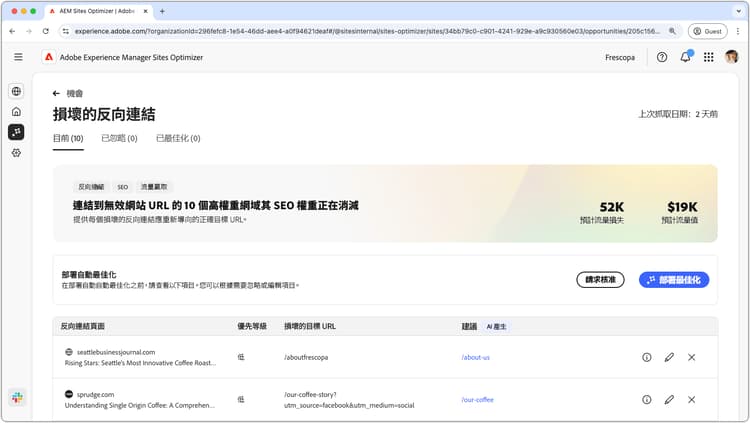View site information icon in address bar
Screen dimensions: 750x423
point(66,31)
